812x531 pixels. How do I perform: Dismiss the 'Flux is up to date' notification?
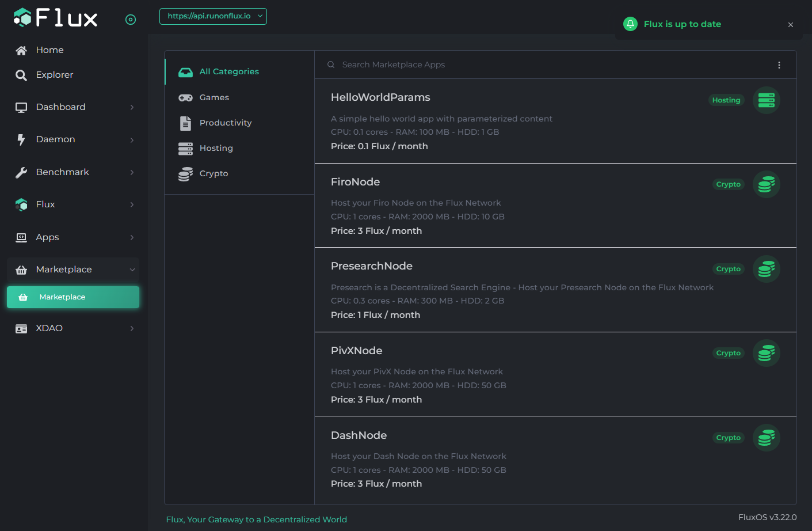[790, 25]
